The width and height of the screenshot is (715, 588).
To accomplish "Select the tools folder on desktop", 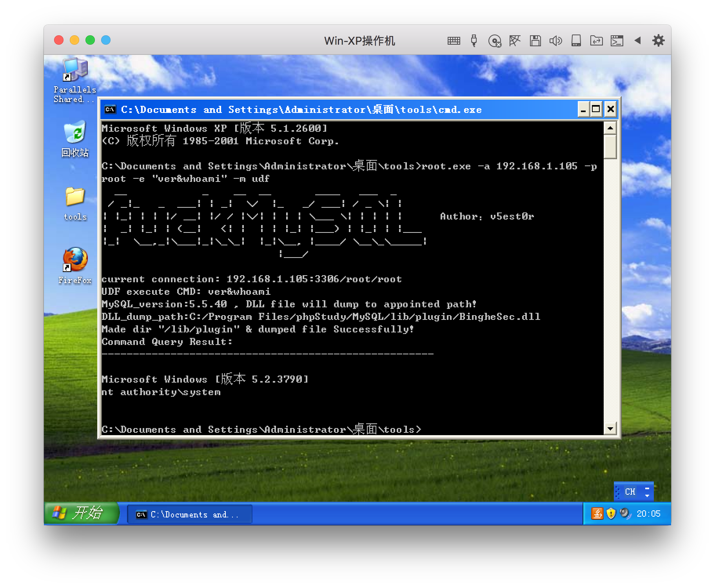I will (75, 204).
